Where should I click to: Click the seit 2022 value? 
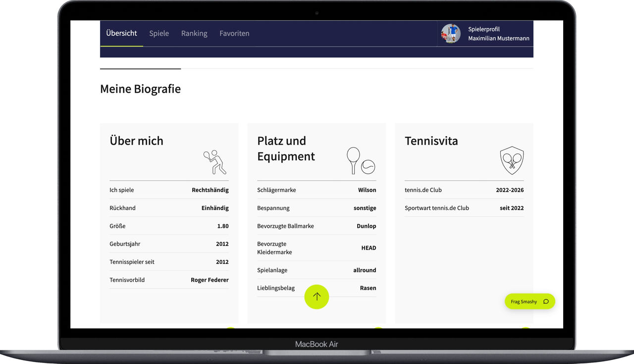point(512,208)
